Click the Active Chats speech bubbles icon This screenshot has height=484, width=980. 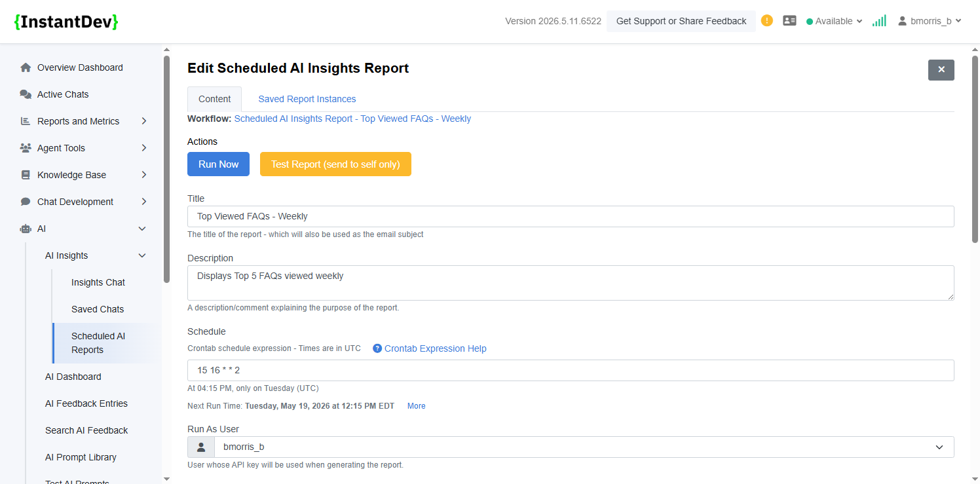26,94
